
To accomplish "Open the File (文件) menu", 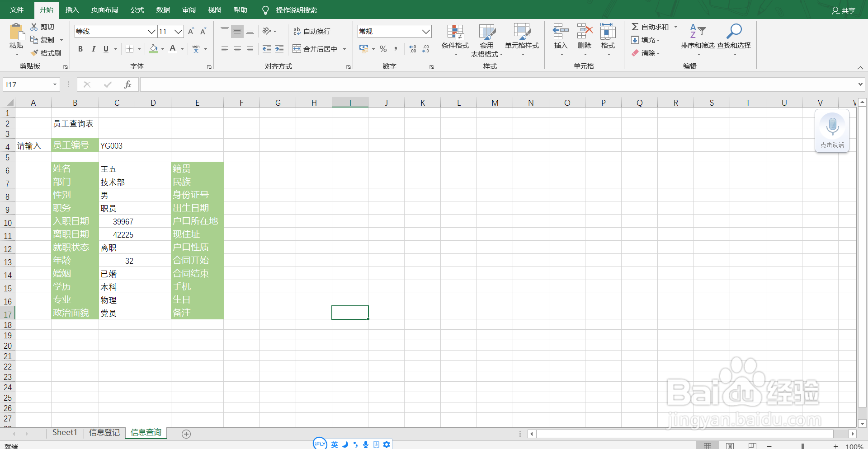I will point(17,9).
